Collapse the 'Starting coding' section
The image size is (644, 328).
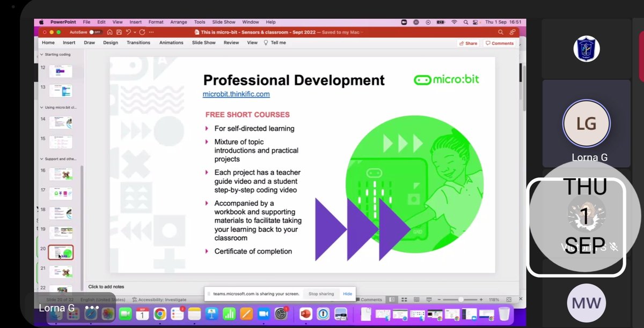coord(42,54)
